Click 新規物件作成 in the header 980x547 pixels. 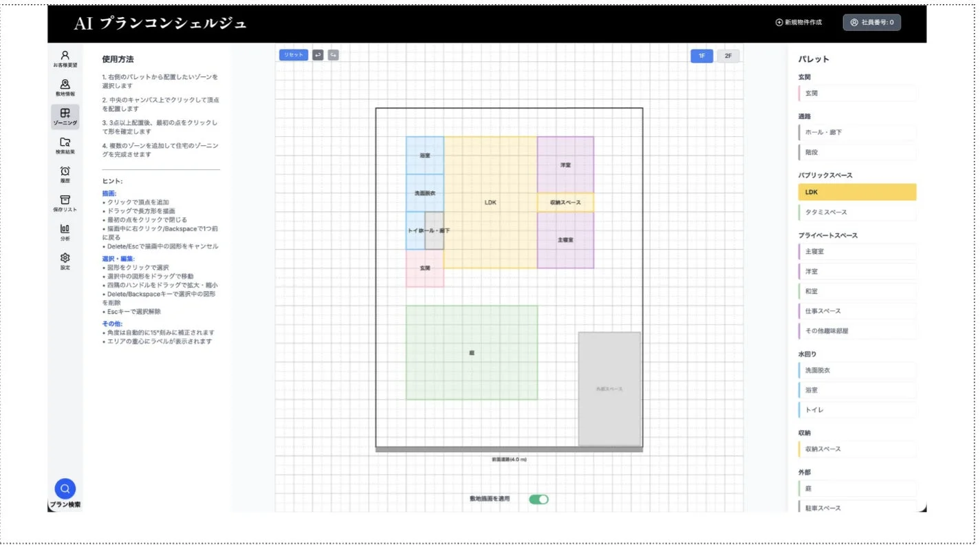(798, 23)
